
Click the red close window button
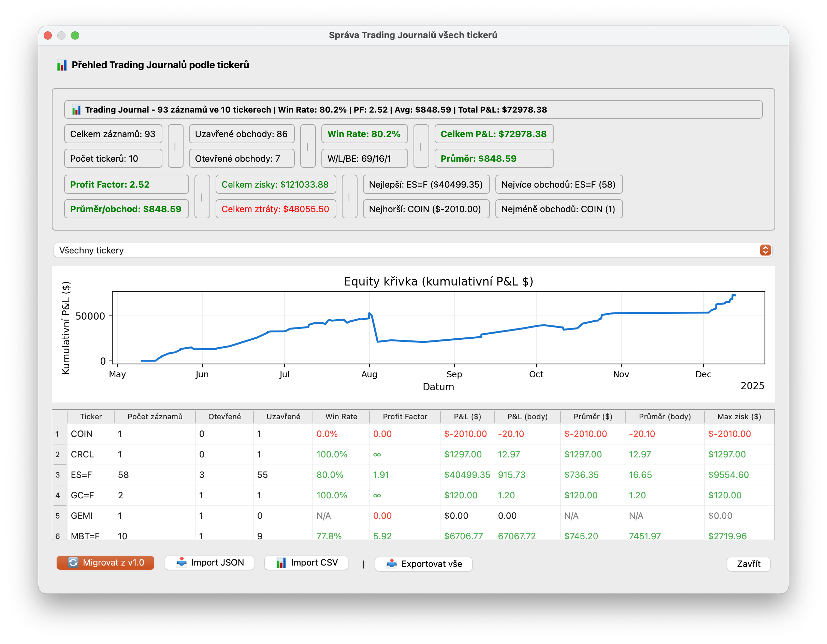tap(48, 35)
